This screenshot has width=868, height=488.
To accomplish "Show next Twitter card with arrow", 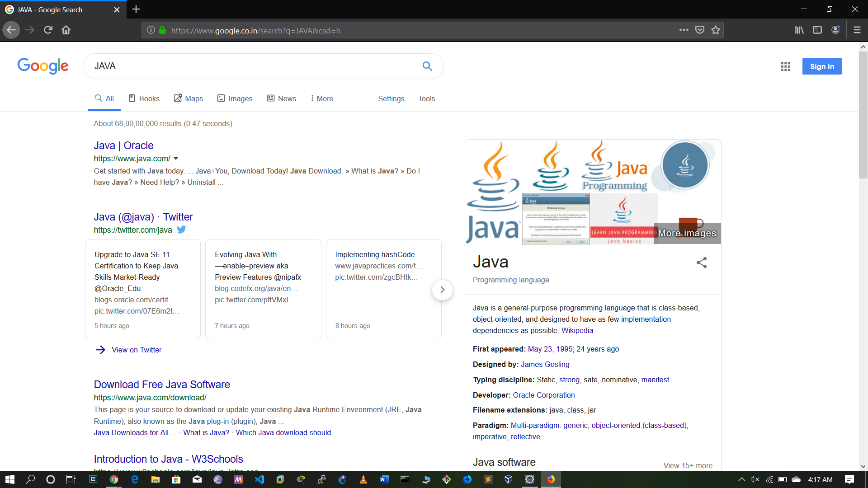I will tap(442, 290).
